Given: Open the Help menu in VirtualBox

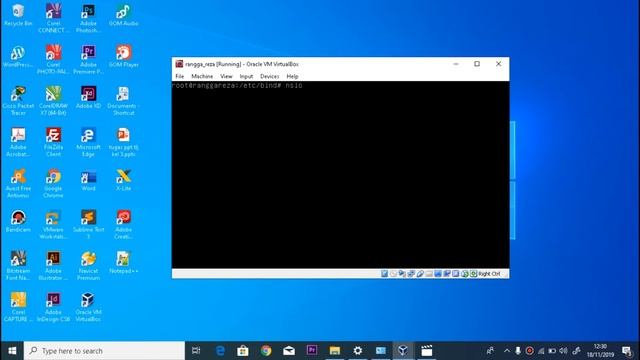Looking at the screenshot, I should (292, 76).
